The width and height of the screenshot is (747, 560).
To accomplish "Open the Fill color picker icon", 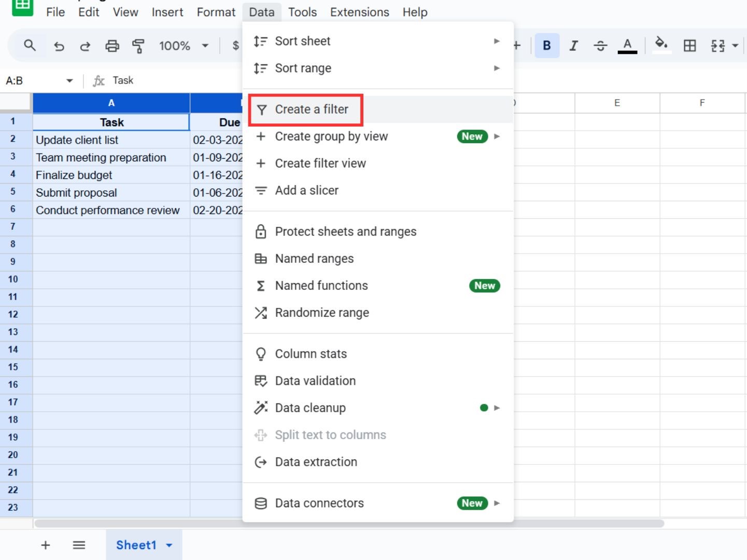I will click(x=661, y=46).
